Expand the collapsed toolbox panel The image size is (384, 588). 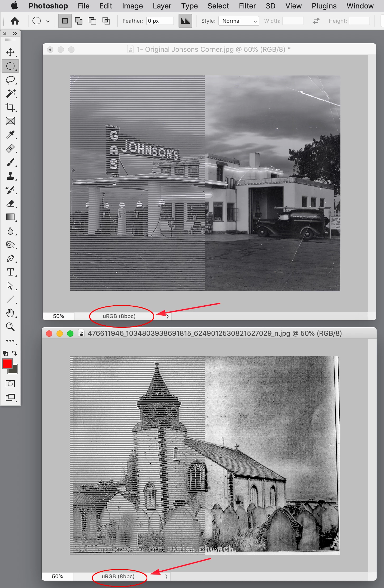tap(15, 34)
